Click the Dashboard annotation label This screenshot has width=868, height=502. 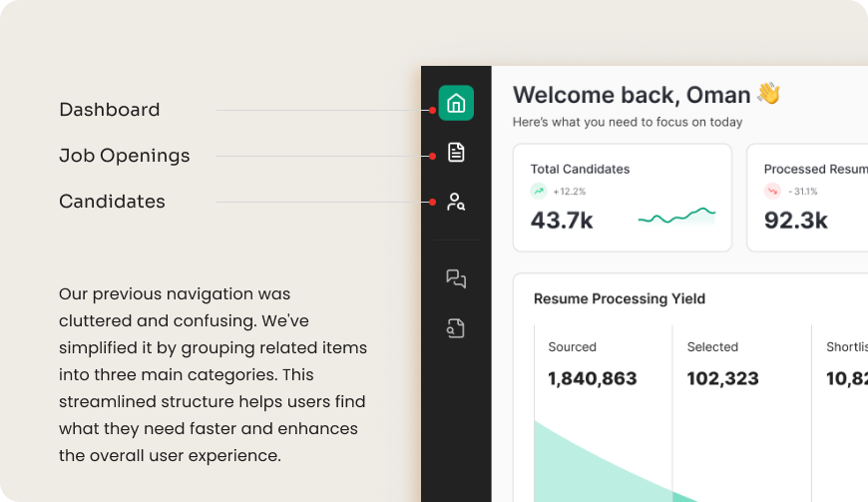point(110,110)
